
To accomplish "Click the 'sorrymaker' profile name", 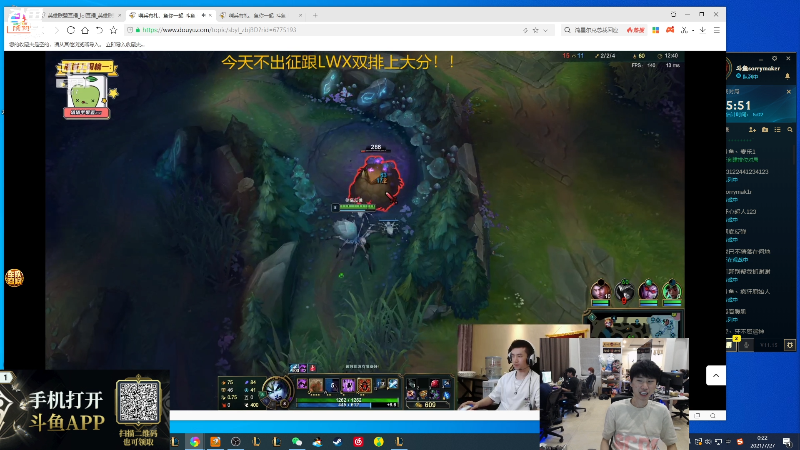I will coord(758,68).
